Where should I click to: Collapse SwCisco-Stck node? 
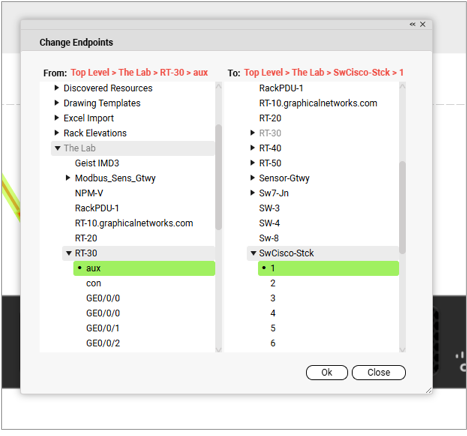tap(253, 253)
